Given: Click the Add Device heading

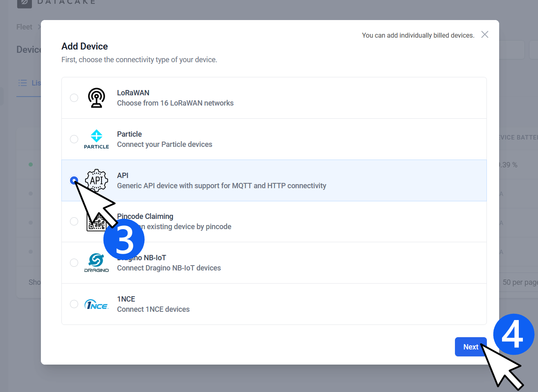Looking at the screenshot, I should (x=85, y=46).
